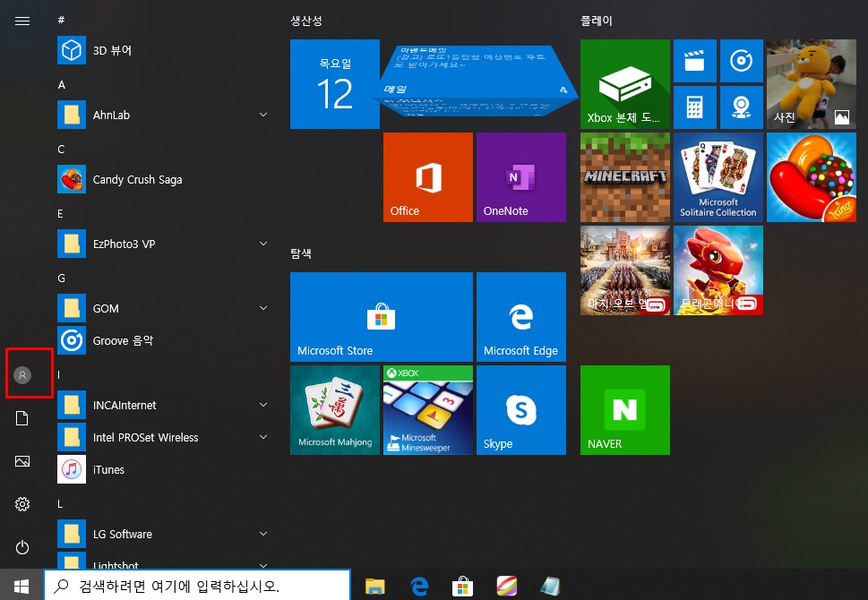Click the letter G group header
Viewport: 868px width, 600px height.
(x=62, y=278)
